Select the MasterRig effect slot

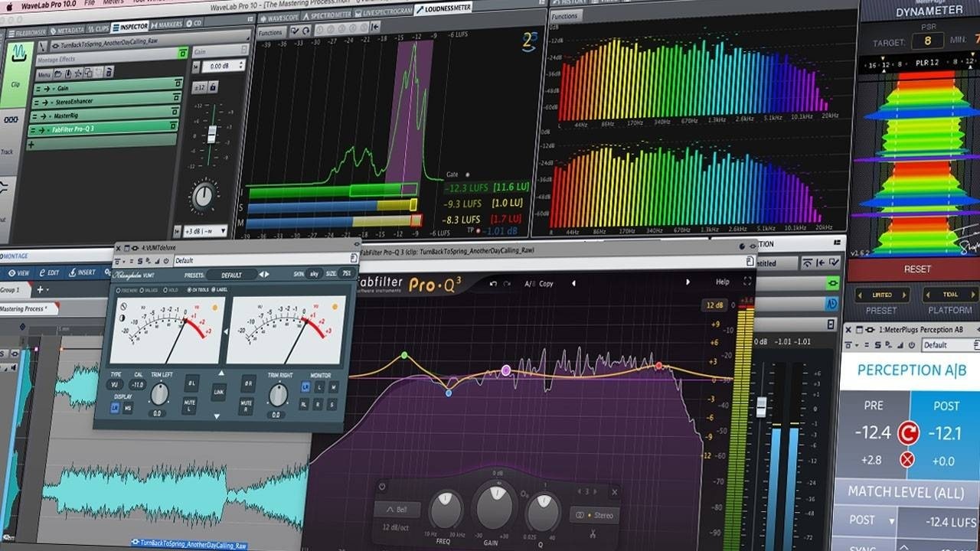[104, 114]
